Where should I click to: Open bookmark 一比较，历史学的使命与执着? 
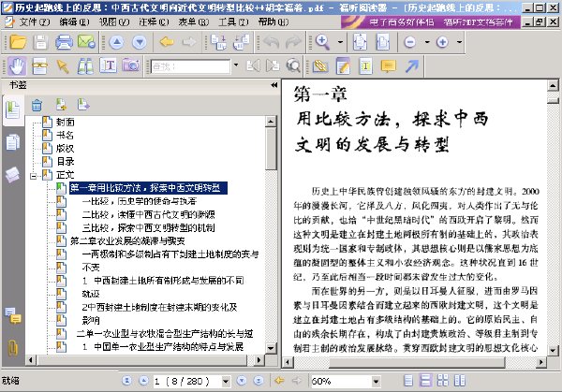pos(140,201)
